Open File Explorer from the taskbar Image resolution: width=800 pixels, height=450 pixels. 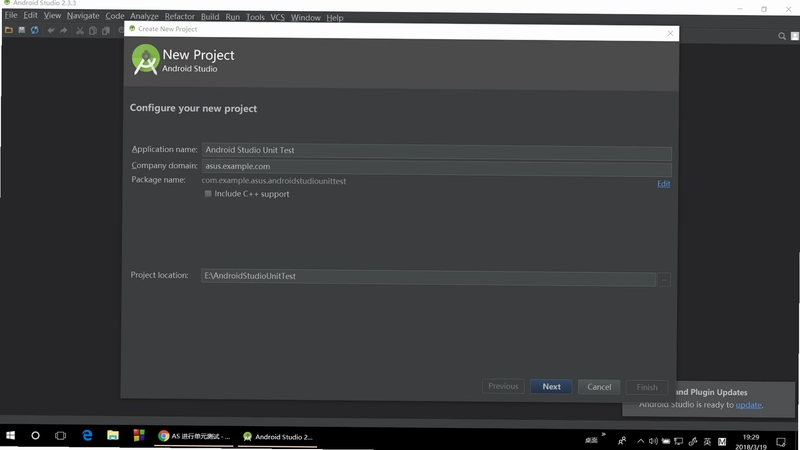click(x=113, y=436)
